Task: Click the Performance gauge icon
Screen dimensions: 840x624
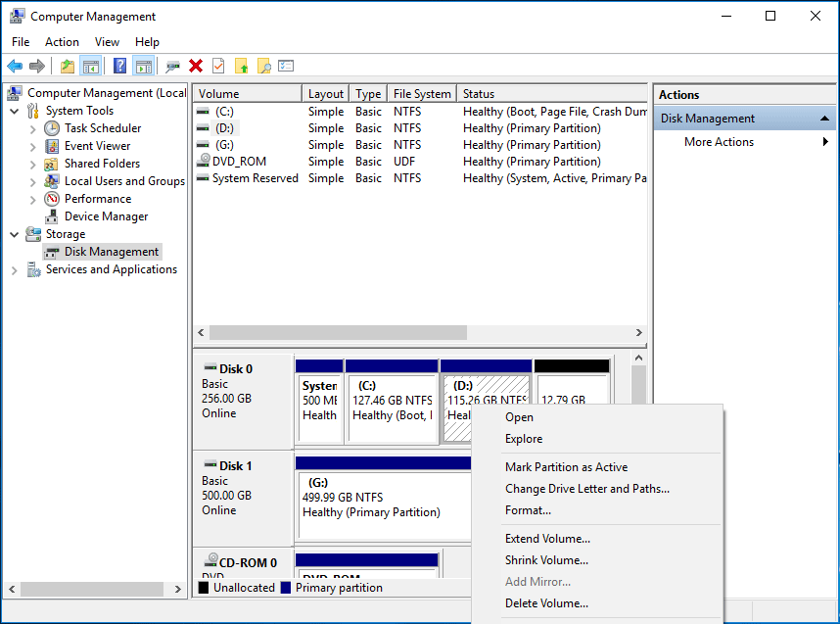Action: pos(52,199)
